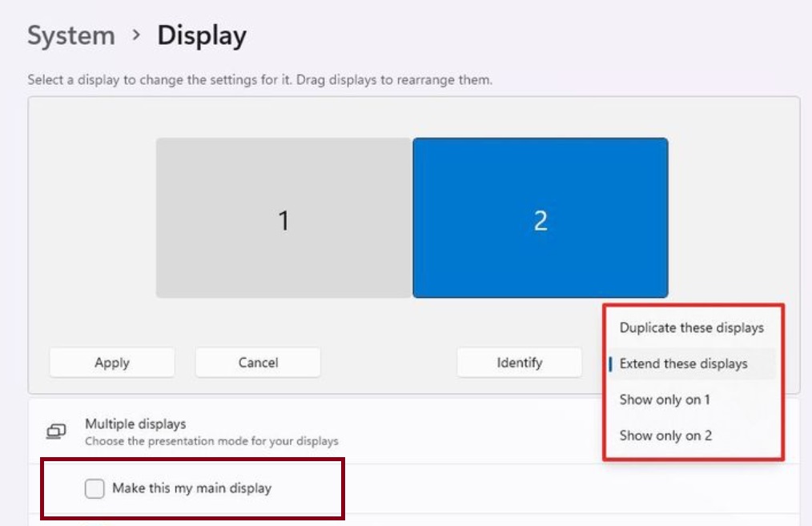Screen dimensions: 812x526
Task: Select Show only on 1
Action: coord(692,400)
